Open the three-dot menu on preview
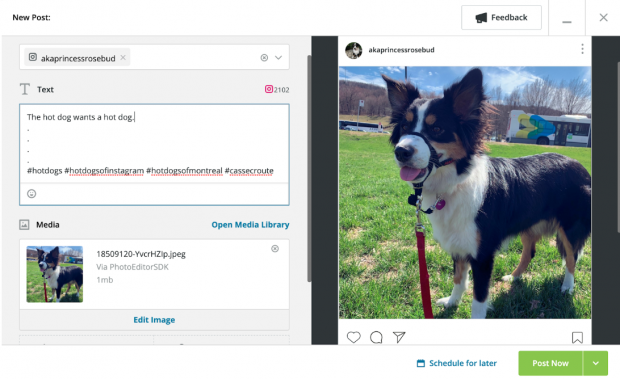The width and height of the screenshot is (620, 379). 582,49
